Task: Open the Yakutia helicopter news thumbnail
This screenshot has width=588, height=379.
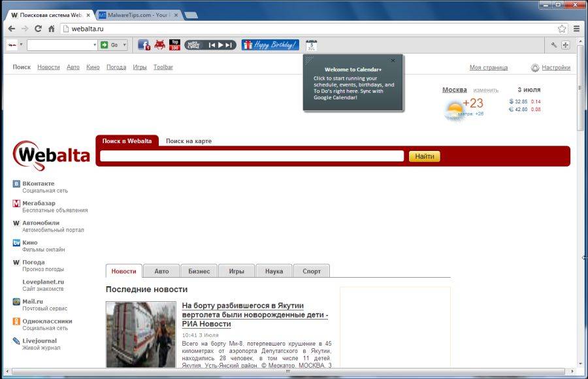Action: pos(141,335)
